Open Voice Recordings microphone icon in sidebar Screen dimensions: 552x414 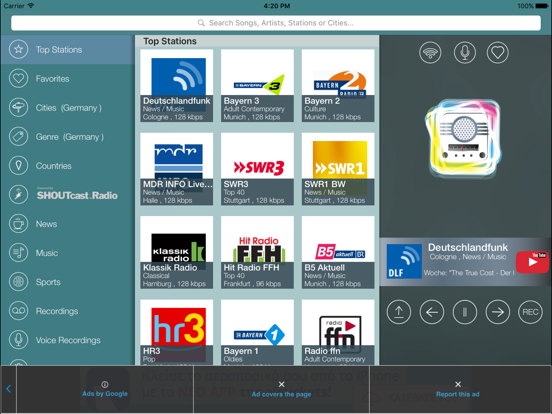pyautogui.click(x=18, y=340)
